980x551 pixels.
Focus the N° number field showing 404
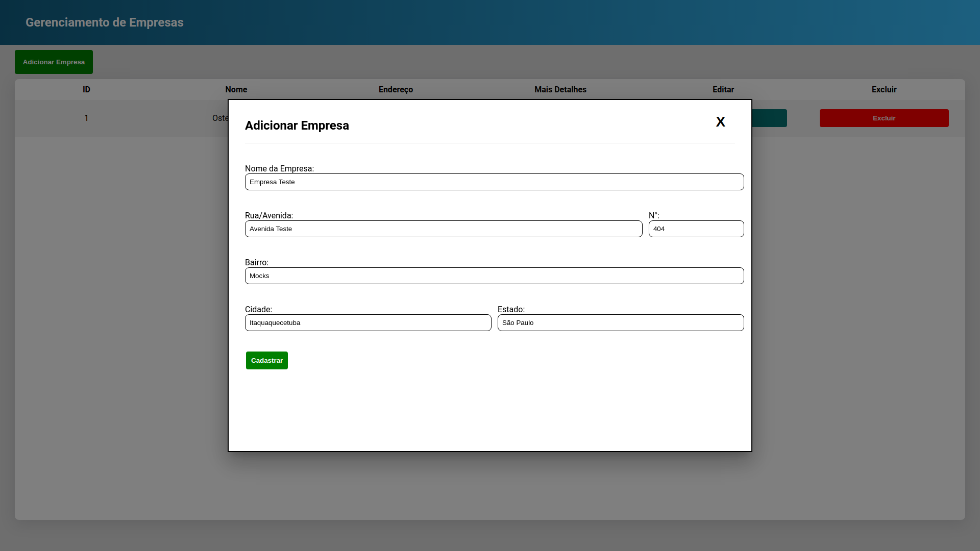(x=696, y=229)
